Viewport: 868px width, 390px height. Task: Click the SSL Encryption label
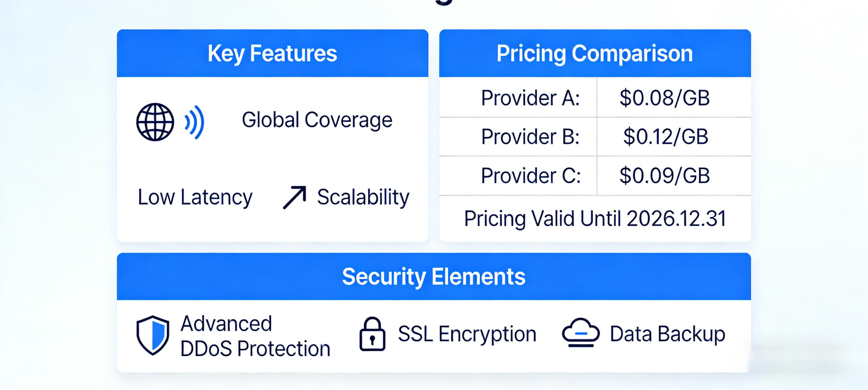[x=467, y=334]
